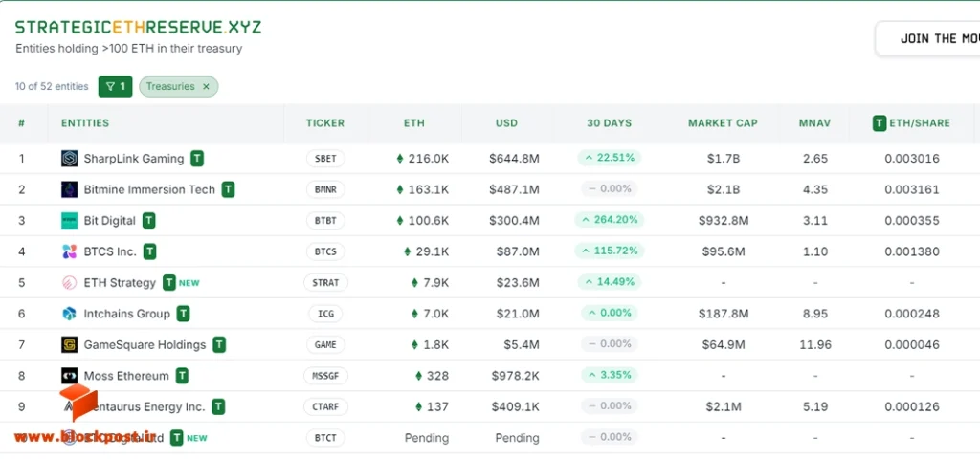Click the GameSquare Holdings logo icon
This screenshot has width=980, height=459.
(69, 344)
